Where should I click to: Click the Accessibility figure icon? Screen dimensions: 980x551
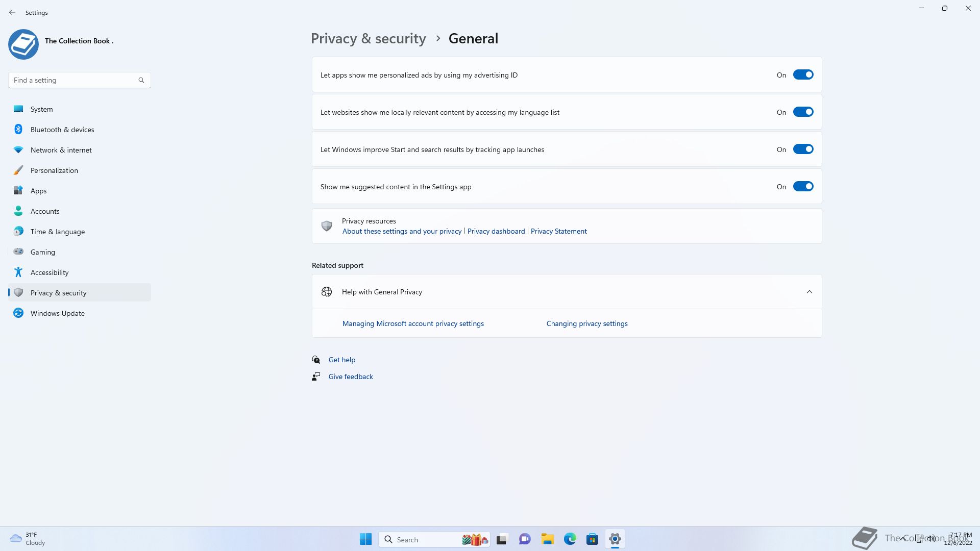pyautogui.click(x=18, y=272)
